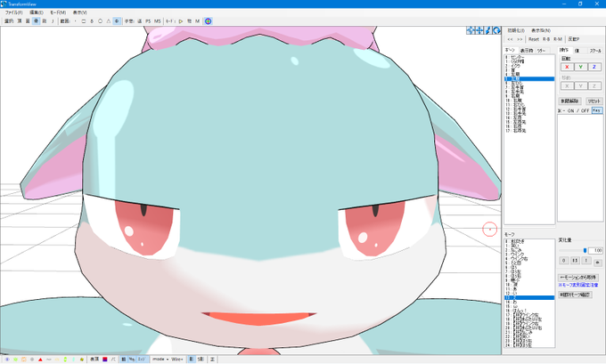606x364 pixels.
Task: Choose the triangle range selection icon
Action: [x=109, y=21]
